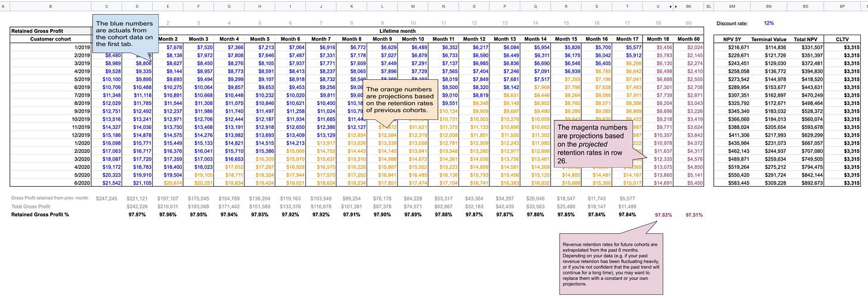Select the 6/2020 cohort row label
This screenshot has height=299, width=868.
pos(82,183)
